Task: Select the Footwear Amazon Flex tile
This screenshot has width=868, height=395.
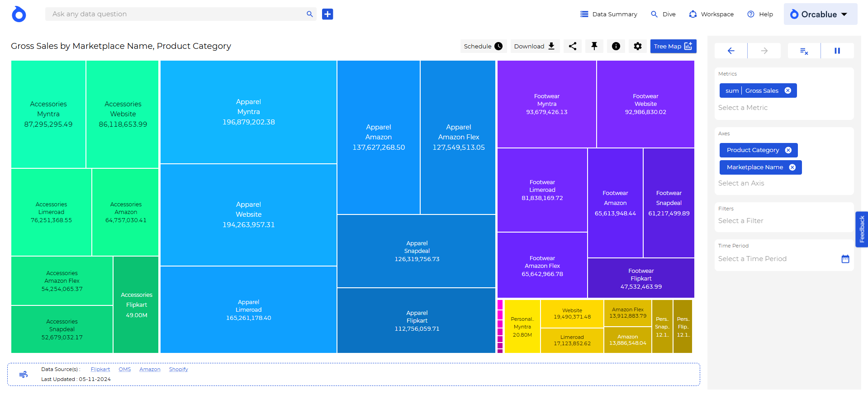Action: click(542, 266)
